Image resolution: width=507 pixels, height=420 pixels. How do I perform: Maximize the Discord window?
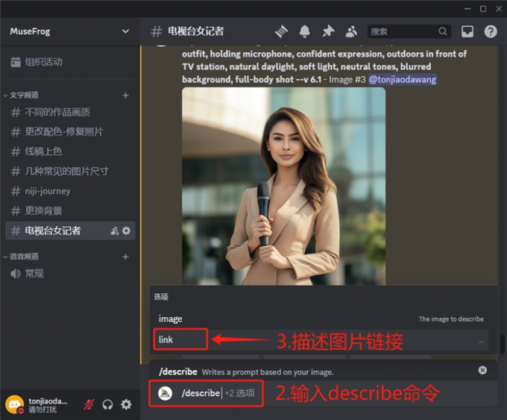click(483, 9)
